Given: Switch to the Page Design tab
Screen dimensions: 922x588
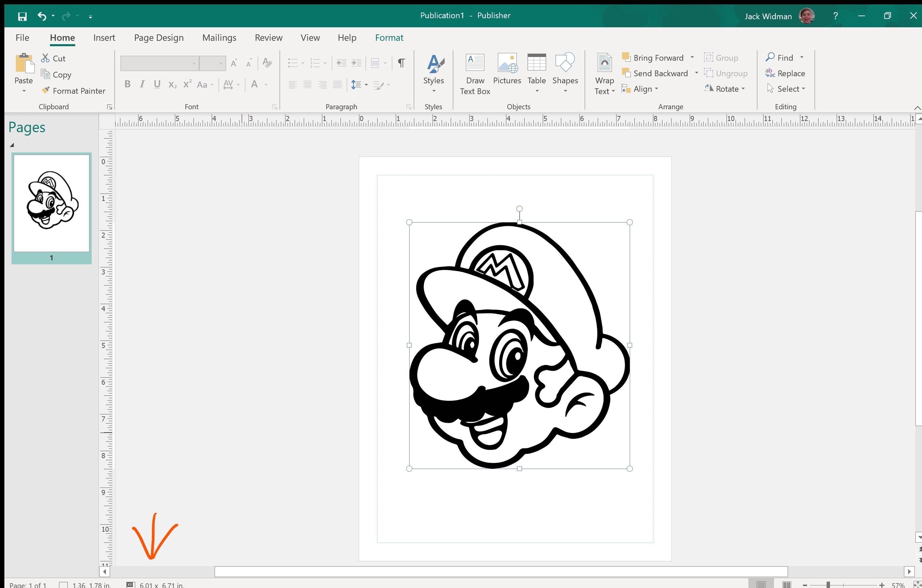Looking at the screenshot, I should (x=159, y=37).
